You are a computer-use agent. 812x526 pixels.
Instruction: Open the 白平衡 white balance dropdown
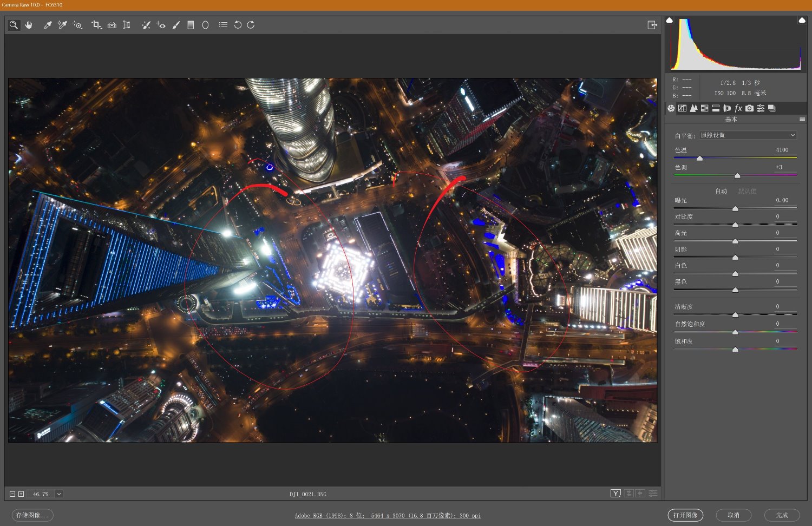[748, 135]
